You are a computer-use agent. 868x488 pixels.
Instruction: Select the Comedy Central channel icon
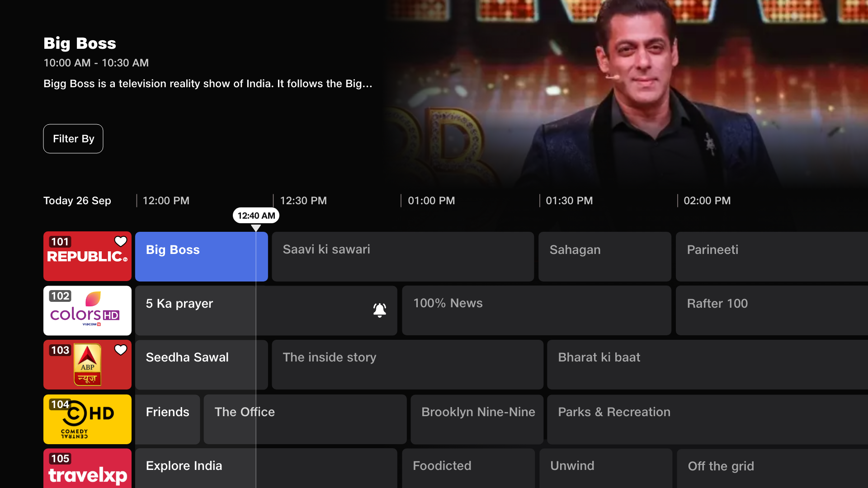[x=87, y=419]
